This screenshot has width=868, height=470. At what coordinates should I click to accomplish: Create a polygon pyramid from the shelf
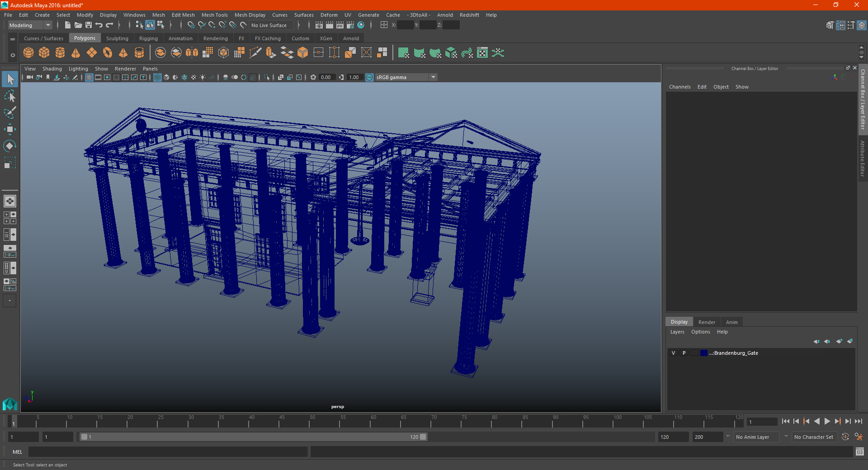point(123,53)
